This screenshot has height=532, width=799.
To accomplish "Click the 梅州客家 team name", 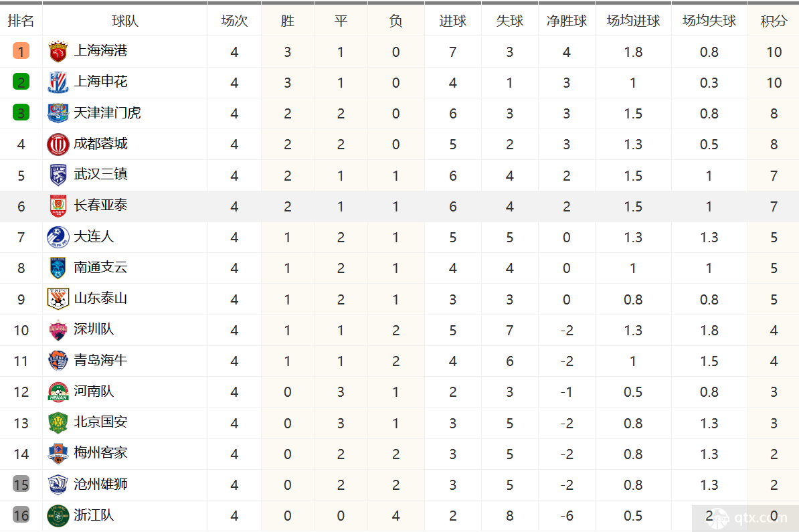I will tap(100, 452).
